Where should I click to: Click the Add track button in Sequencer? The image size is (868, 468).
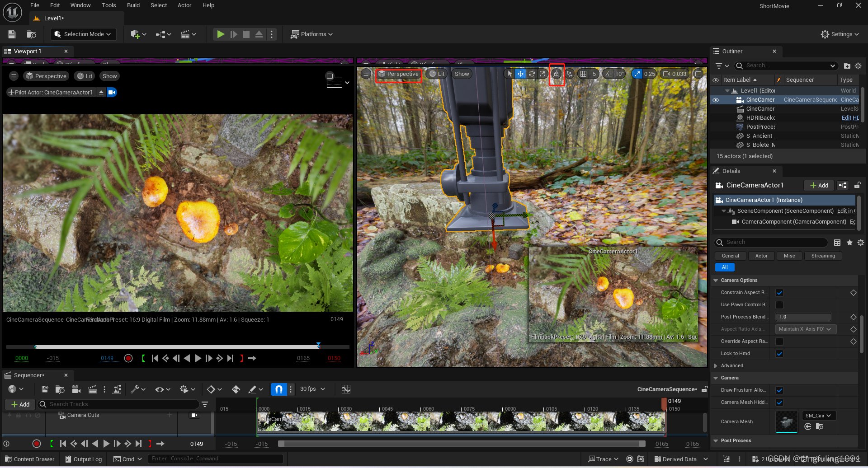point(19,404)
